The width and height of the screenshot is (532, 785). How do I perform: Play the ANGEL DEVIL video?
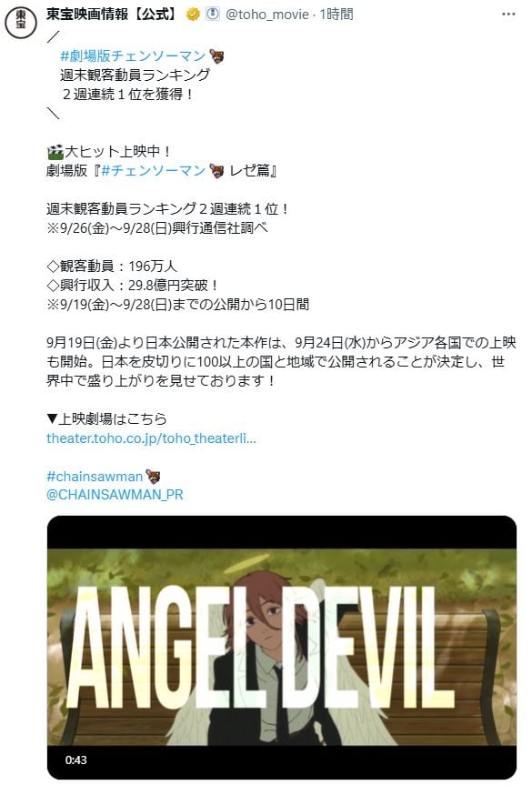tap(282, 647)
